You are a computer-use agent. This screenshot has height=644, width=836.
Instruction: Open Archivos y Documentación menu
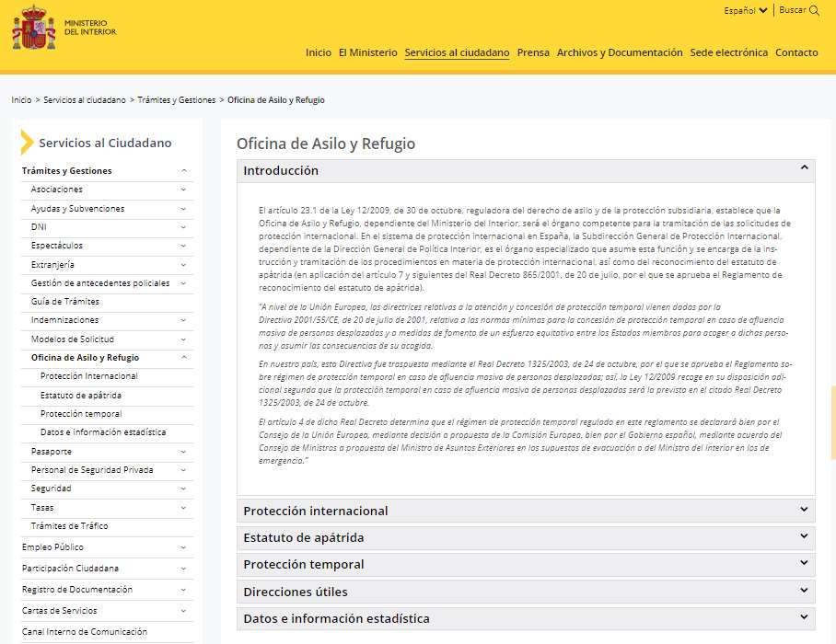[x=620, y=52]
